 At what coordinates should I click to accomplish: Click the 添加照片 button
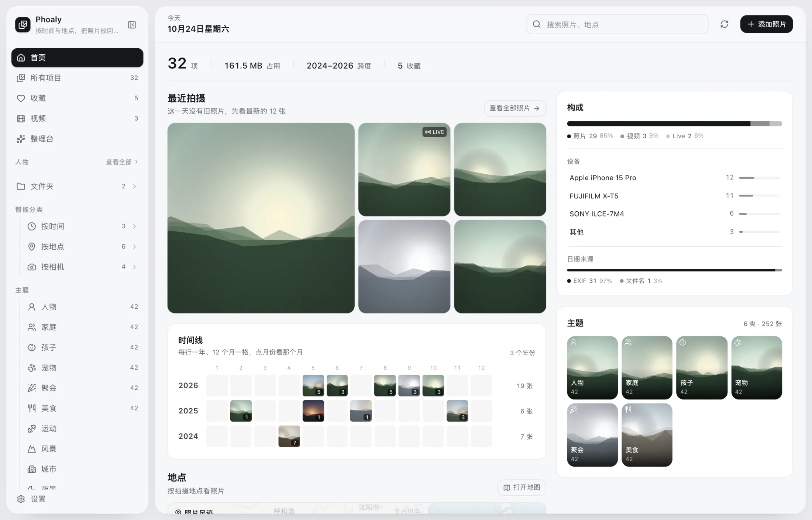(x=766, y=24)
